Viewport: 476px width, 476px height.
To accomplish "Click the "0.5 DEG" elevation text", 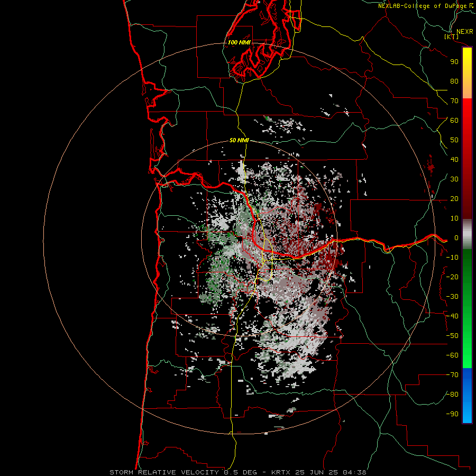I will point(241,472).
